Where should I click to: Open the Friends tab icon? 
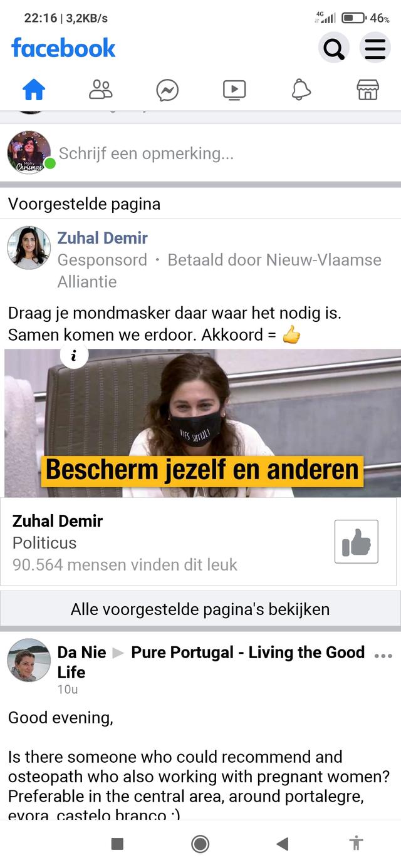point(100,90)
